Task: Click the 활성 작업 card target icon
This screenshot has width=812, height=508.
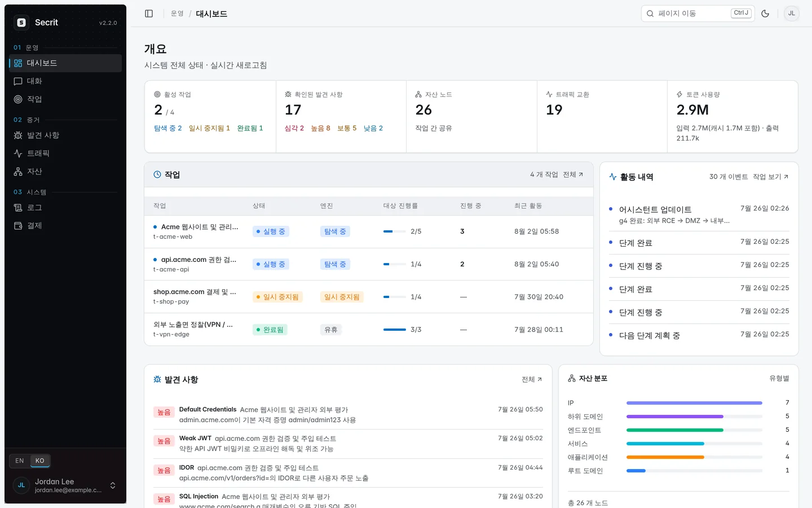Action: click(x=157, y=94)
